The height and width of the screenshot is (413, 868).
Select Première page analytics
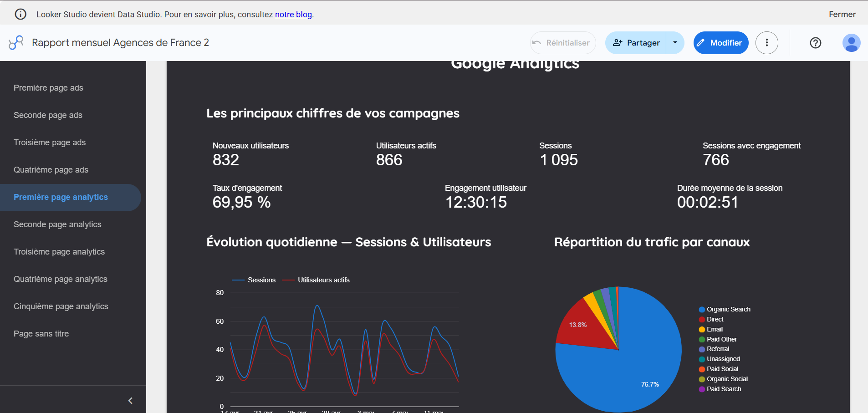[x=71, y=197]
